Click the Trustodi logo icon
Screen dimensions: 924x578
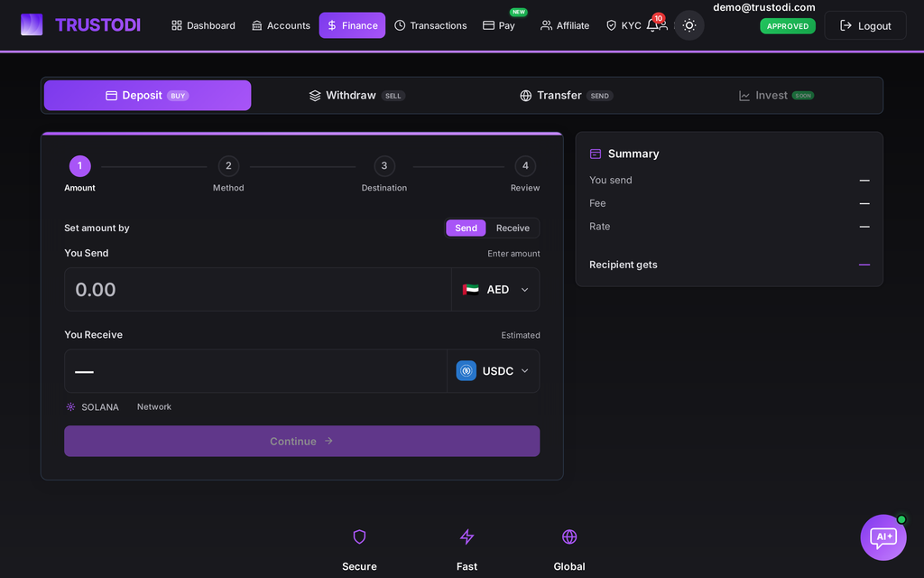click(32, 24)
